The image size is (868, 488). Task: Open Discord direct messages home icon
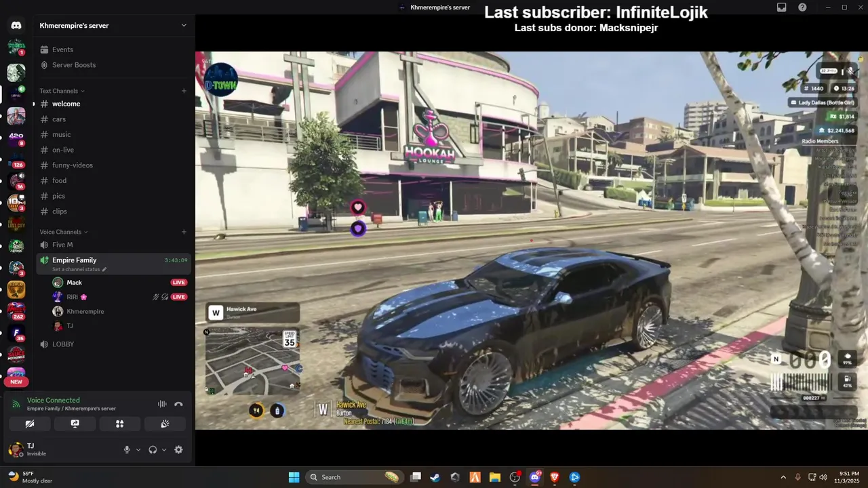point(16,26)
